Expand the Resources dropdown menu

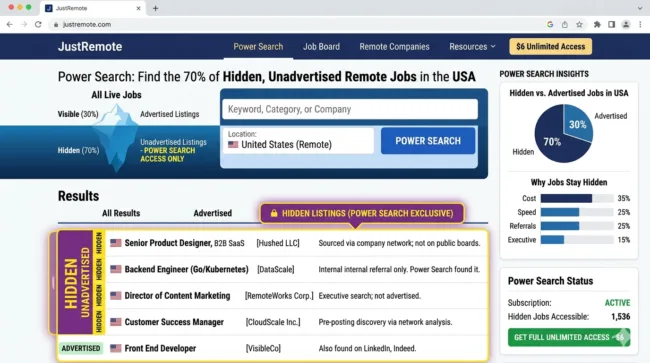pos(472,46)
